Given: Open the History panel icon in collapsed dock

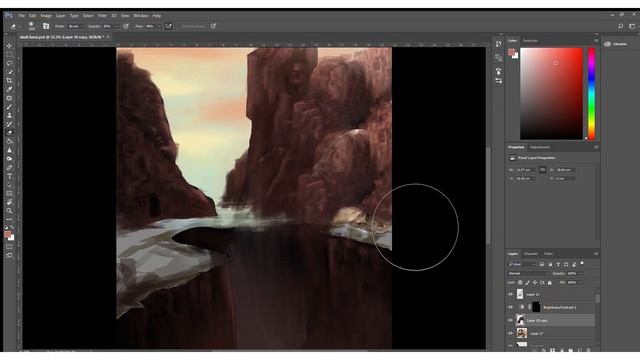Looking at the screenshot, I should [x=498, y=44].
